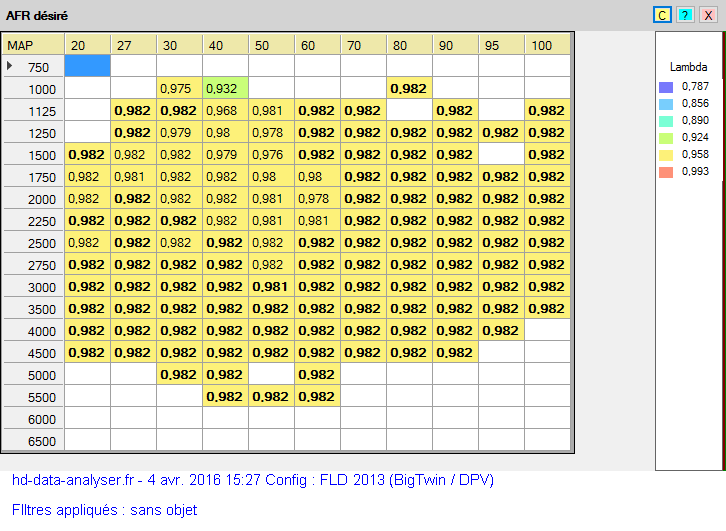Click the 0,856 lambda color swatch
The width and height of the screenshot is (726, 531).
(666, 104)
